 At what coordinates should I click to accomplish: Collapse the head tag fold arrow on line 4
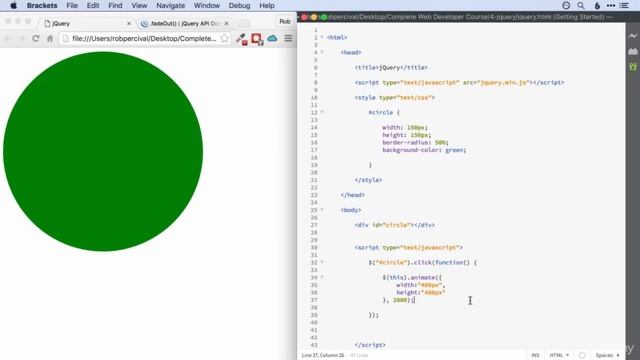322,52
